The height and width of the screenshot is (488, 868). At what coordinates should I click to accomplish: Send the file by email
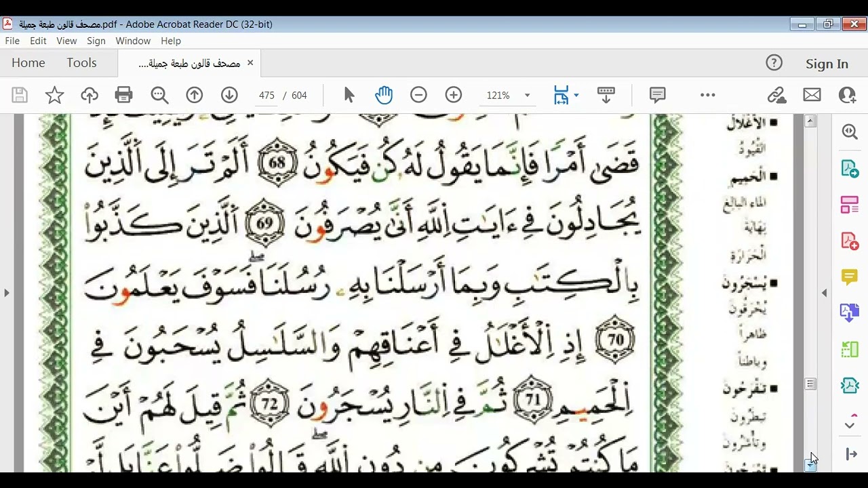point(812,95)
